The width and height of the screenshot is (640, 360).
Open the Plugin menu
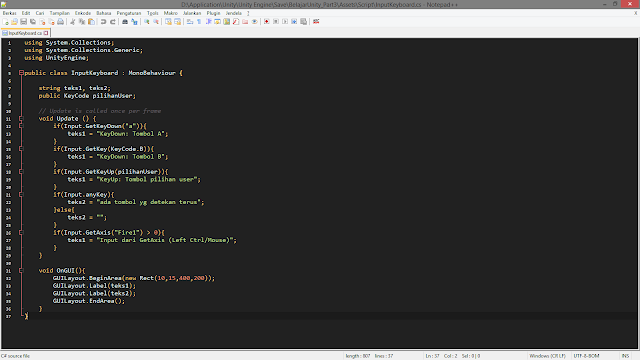[213, 13]
